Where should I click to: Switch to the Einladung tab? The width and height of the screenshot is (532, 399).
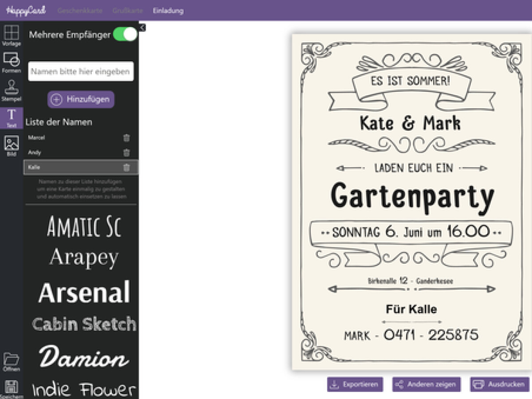[x=168, y=10]
